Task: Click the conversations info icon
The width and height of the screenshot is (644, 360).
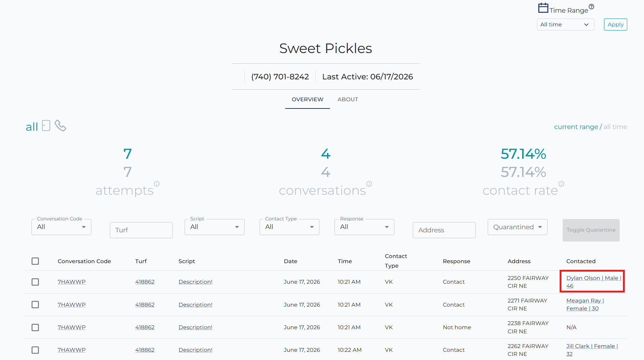Action: (x=369, y=184)
